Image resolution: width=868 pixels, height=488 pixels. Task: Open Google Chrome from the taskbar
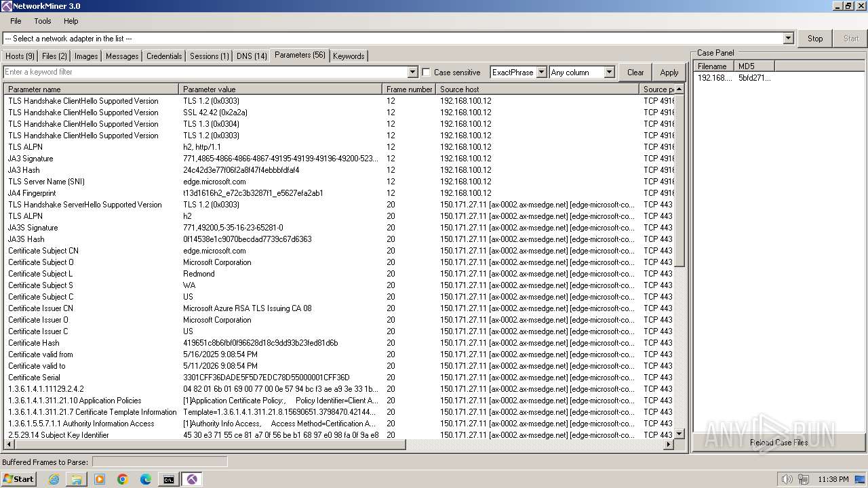tap(123, 479)
